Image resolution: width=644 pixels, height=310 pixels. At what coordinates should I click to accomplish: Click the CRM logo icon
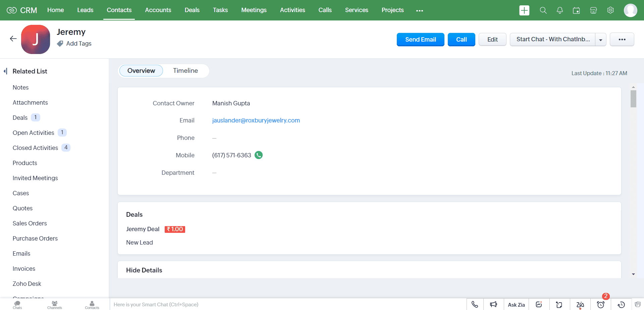coord(11,10)
